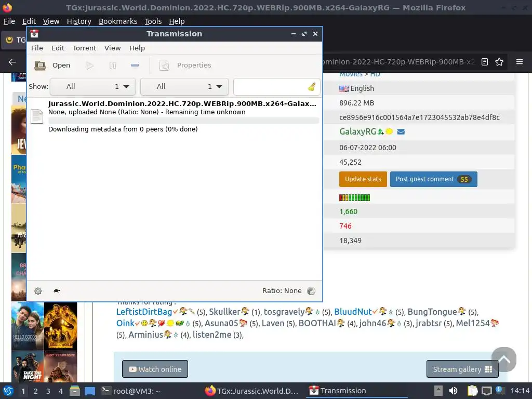Screen dimensions: 532x399
Task: Open Firefox History menu
Action: 79,21
